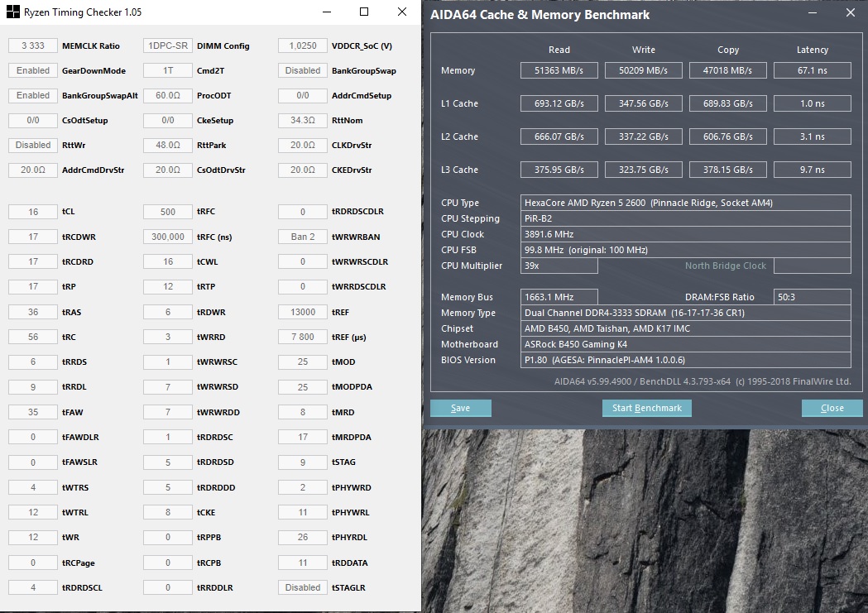The image size is (868, 613).
Task: Click the CPU FSB 99.8 MHz field
Action: pyautogui.click(x=685, y=250)
